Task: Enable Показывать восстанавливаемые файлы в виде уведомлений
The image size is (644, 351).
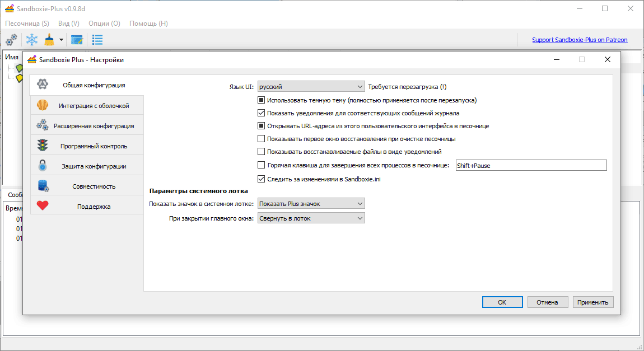Action: coord(261,152)
